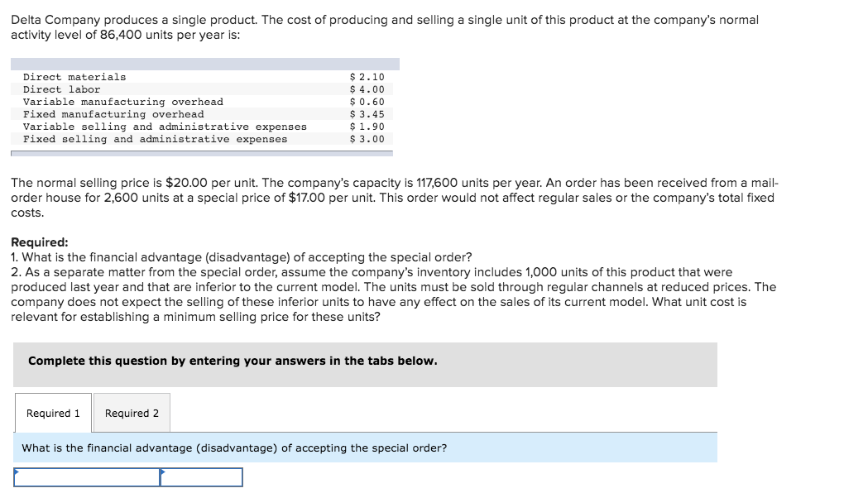The image size is (868, 493).
Task: Click the right answer input box
Action: [x=203, y=477]
